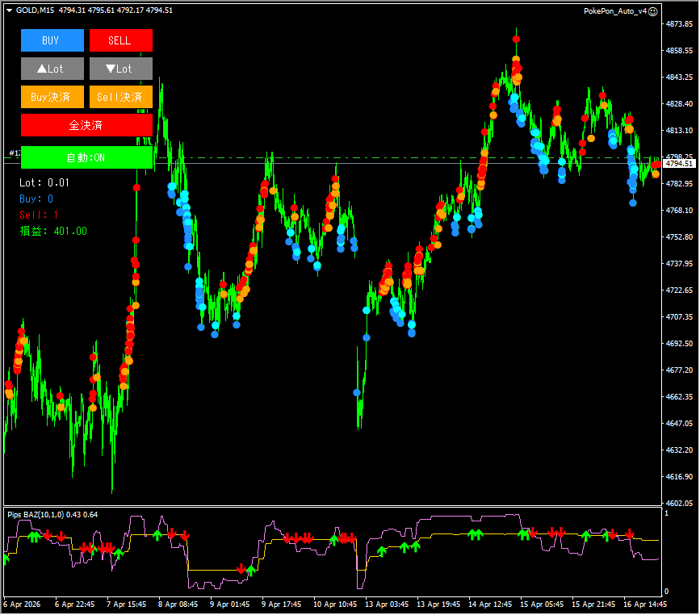Close all positions with 全決済
Screen dimensions: 700x615
(x=86, y=125)
